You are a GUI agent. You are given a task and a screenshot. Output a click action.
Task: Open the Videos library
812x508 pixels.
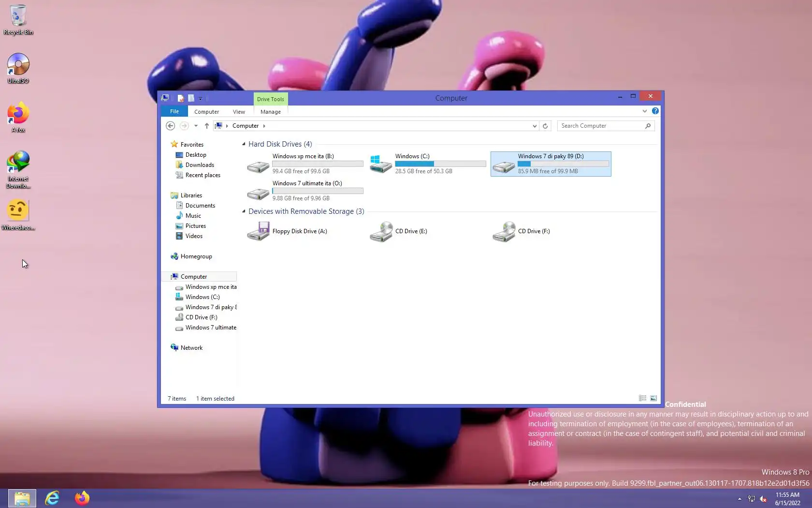coord(194,236)
